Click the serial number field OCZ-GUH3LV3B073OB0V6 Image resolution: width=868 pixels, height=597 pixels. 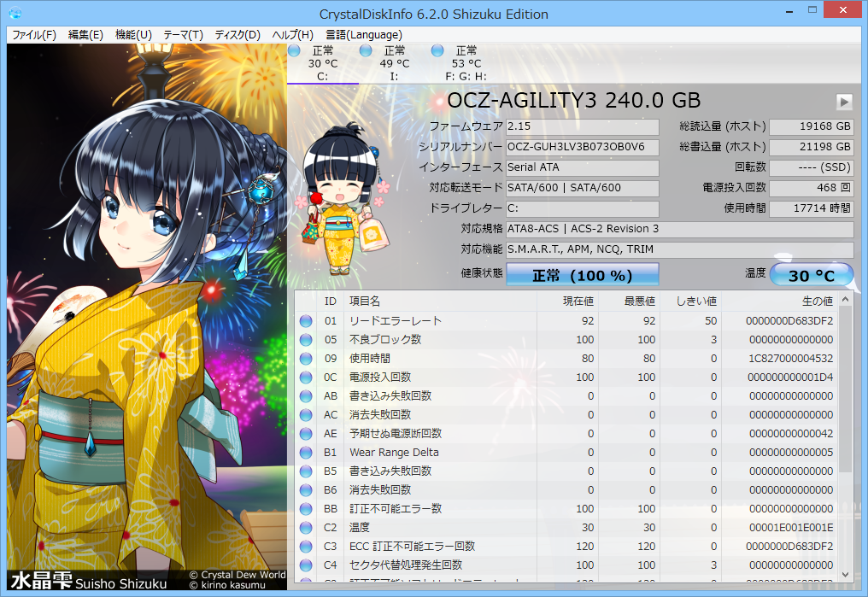click(x=583, y=147)
